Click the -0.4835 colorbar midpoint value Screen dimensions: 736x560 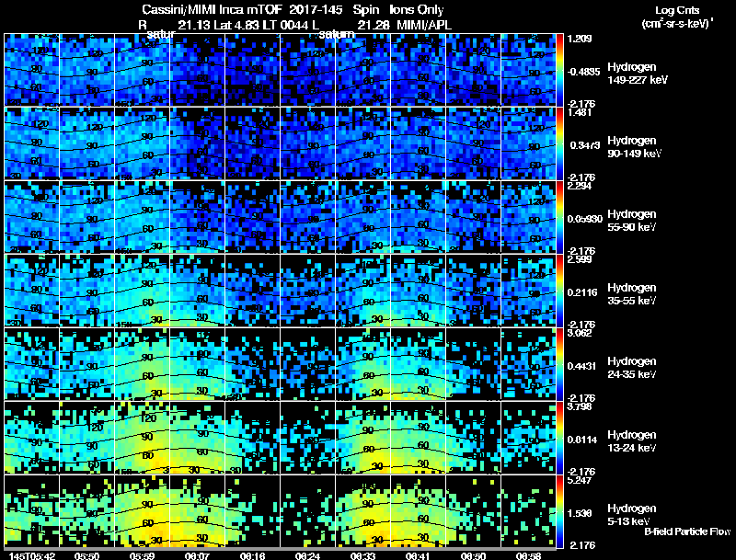(x=583, y=72)
